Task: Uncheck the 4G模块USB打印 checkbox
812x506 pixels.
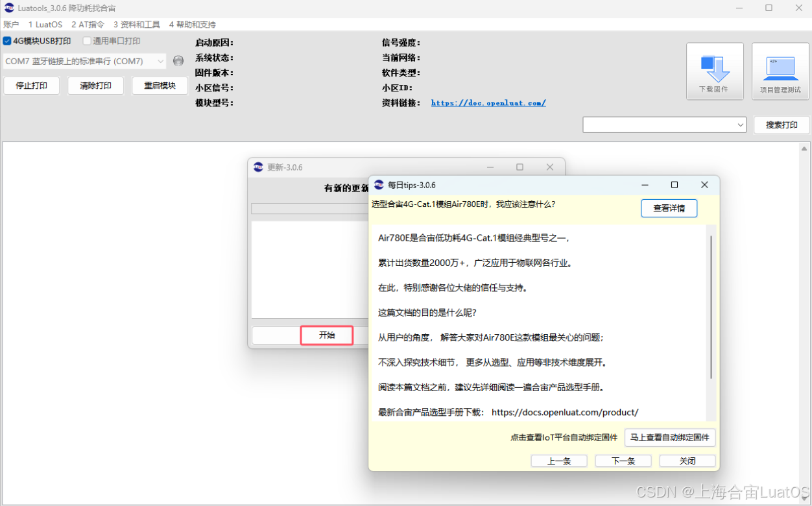Action: pyautogui.click(x=6, y=40)
